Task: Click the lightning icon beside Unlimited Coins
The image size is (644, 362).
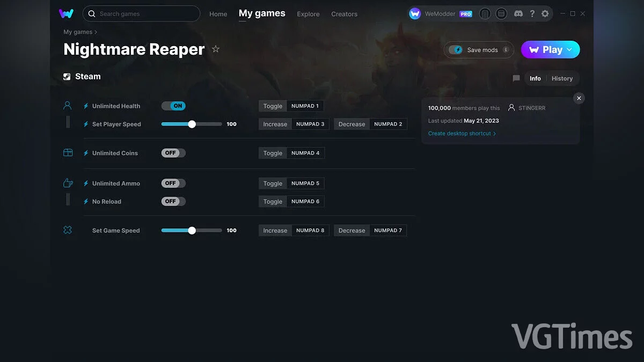Action: pyautogui.click(x=86, y=153)
